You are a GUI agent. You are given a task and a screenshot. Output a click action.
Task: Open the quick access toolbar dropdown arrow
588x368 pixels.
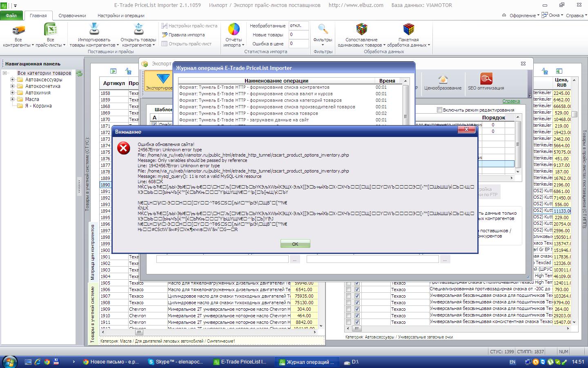click(16, 6)
